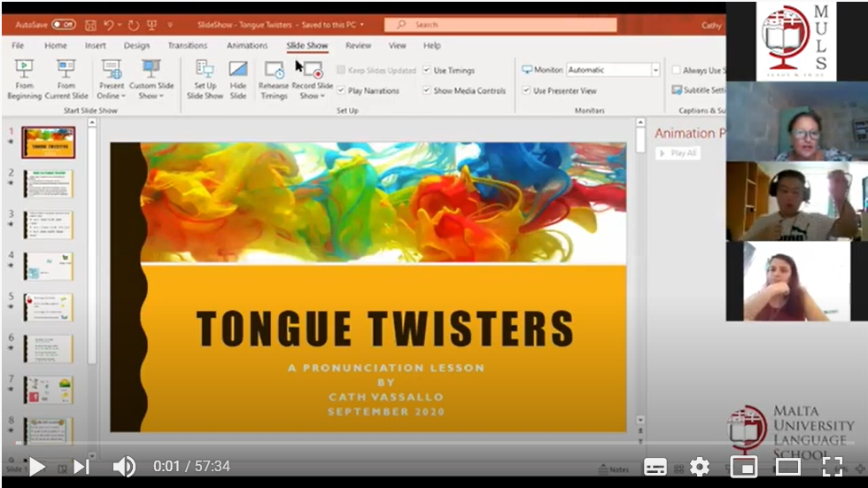This screenshot has height=488, width=868.
Task: Click Start From Beginning quick access icon
Action: tap(151, 25)
